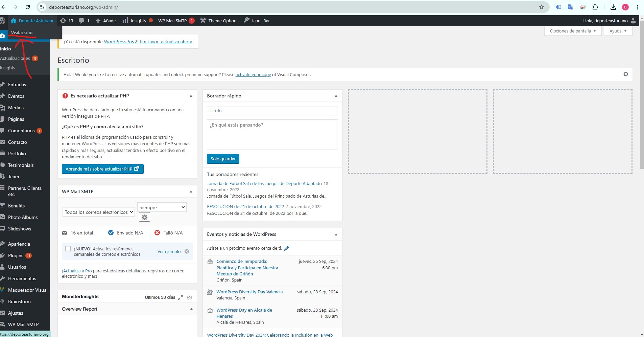Collapse the Overview Report section
644x337 pixels.
point(191,309)
